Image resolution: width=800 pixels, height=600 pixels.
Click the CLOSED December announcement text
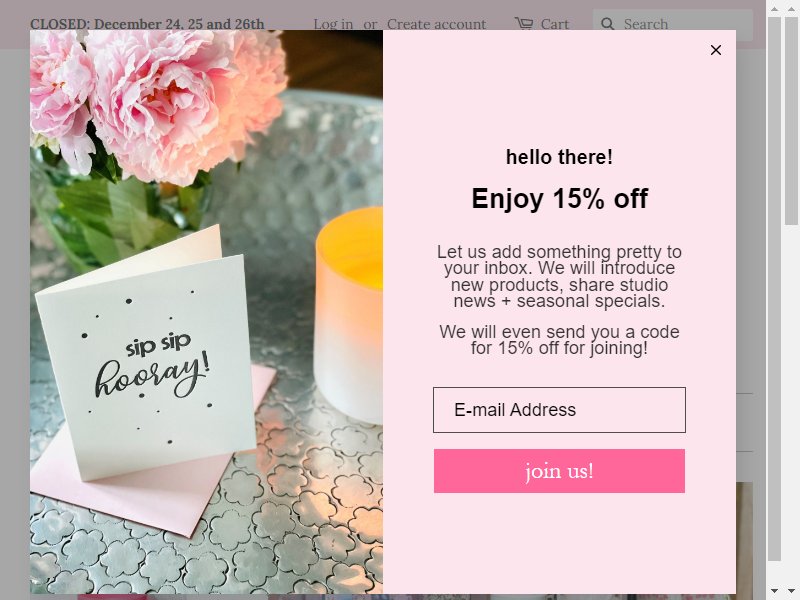[x=147, y=24]
